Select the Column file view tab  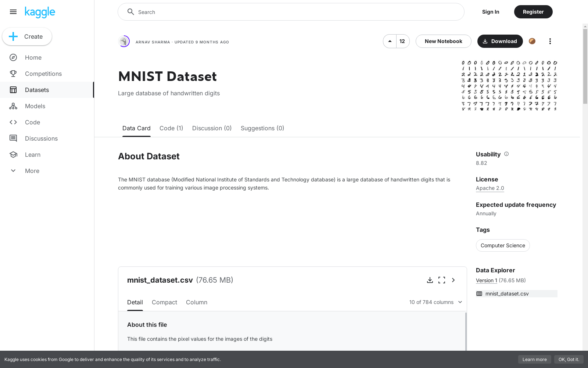197,302
